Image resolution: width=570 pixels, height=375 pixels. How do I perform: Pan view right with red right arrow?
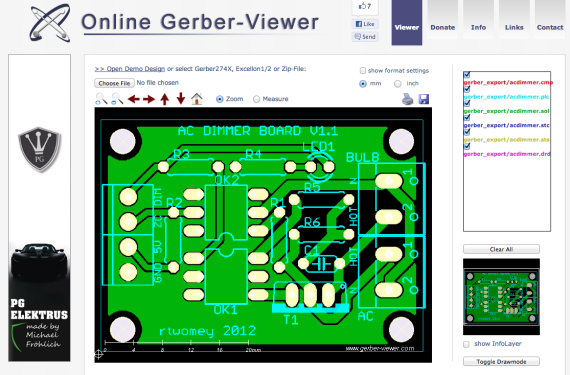149,99
